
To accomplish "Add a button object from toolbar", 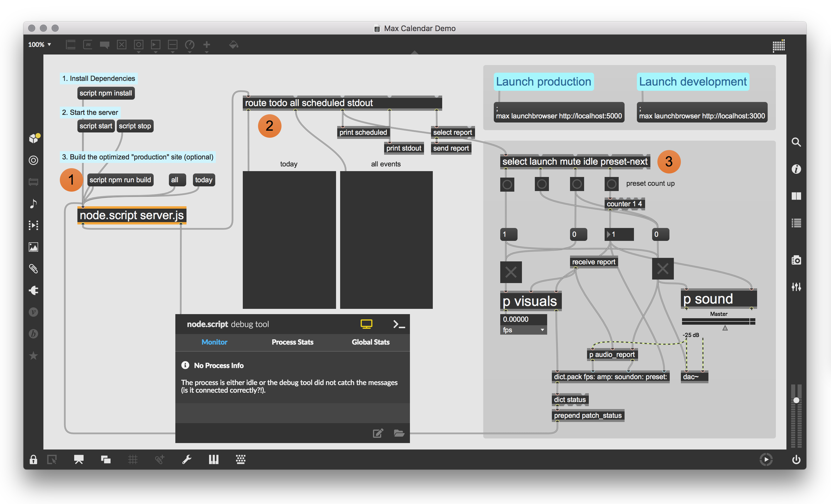I will (x=139, y=45).
